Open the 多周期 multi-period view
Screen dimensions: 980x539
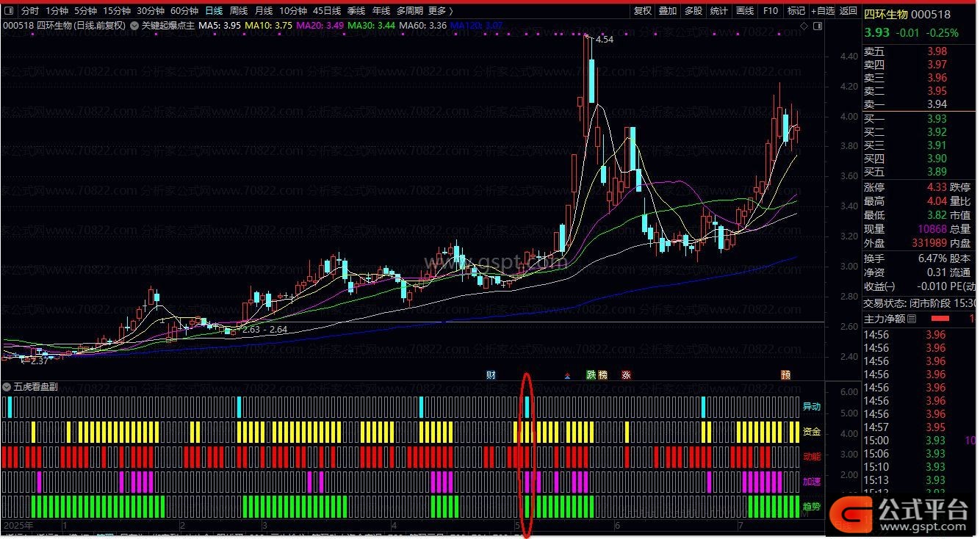[411, 11]
